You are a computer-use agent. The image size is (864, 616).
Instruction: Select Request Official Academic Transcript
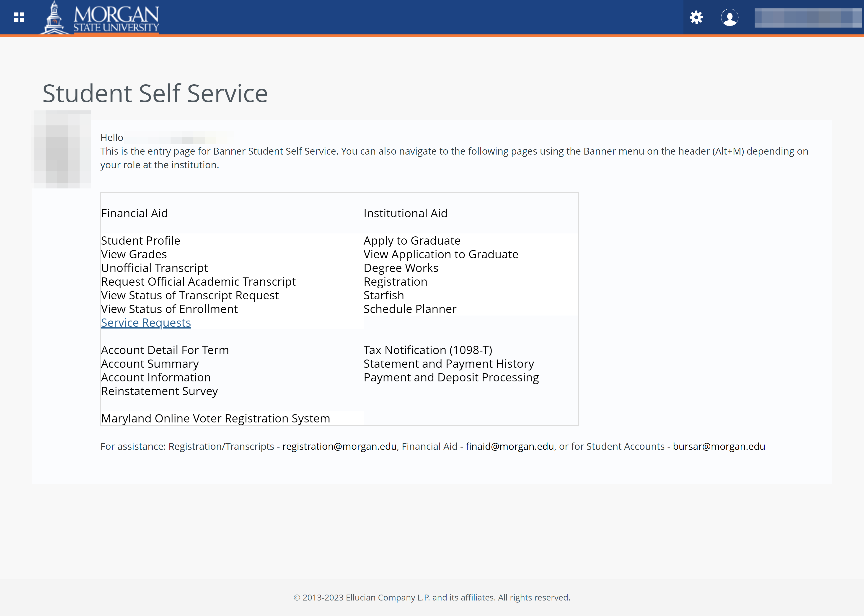[198, 282]
